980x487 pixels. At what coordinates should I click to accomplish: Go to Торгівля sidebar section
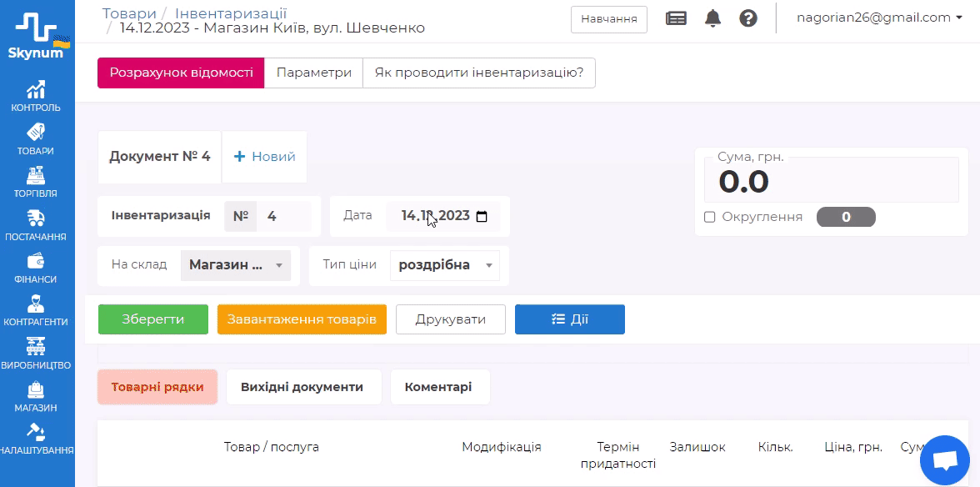click(x=36, y=182)
